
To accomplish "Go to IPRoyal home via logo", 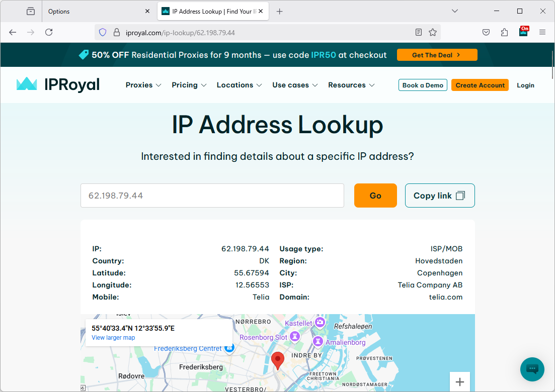I will [58, 84].
